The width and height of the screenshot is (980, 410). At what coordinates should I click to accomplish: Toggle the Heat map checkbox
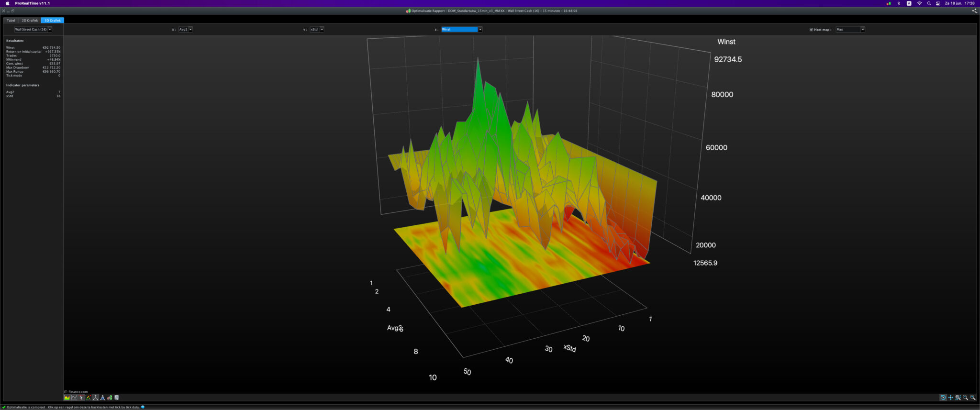click(x=811, y=30)
